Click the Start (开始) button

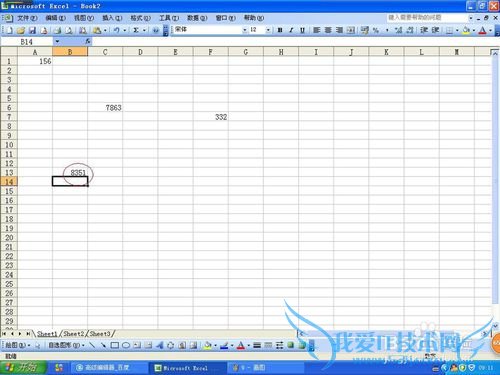[x=23, y=367]
